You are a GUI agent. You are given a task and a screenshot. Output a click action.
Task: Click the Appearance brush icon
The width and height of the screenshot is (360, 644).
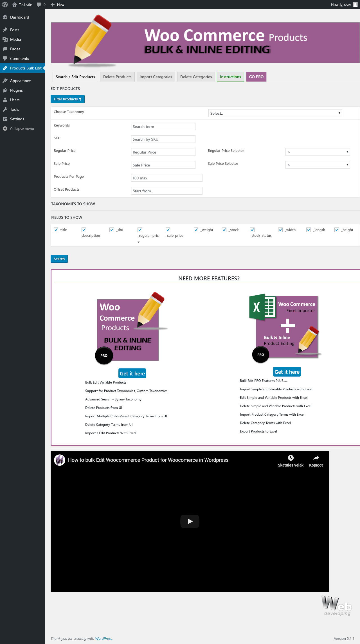tap(5, 81)
